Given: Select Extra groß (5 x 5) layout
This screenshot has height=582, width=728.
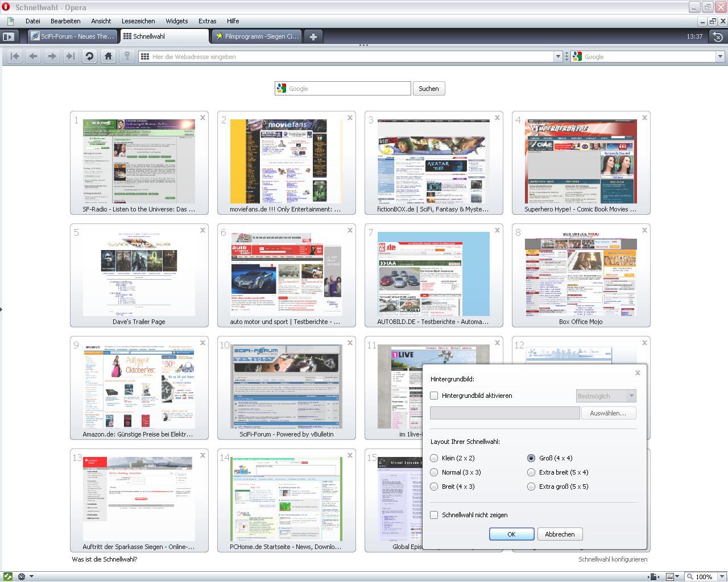Looking at the screenshot, I should (531, 487).
